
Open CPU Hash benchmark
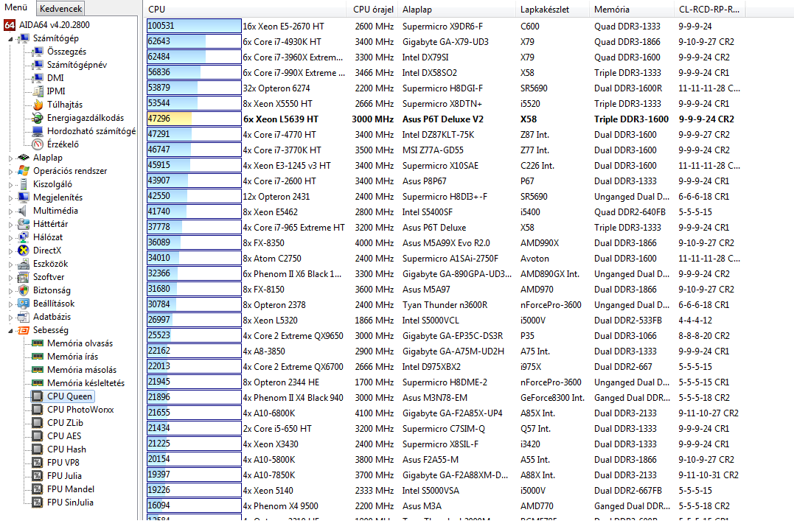tap(66, 449)
